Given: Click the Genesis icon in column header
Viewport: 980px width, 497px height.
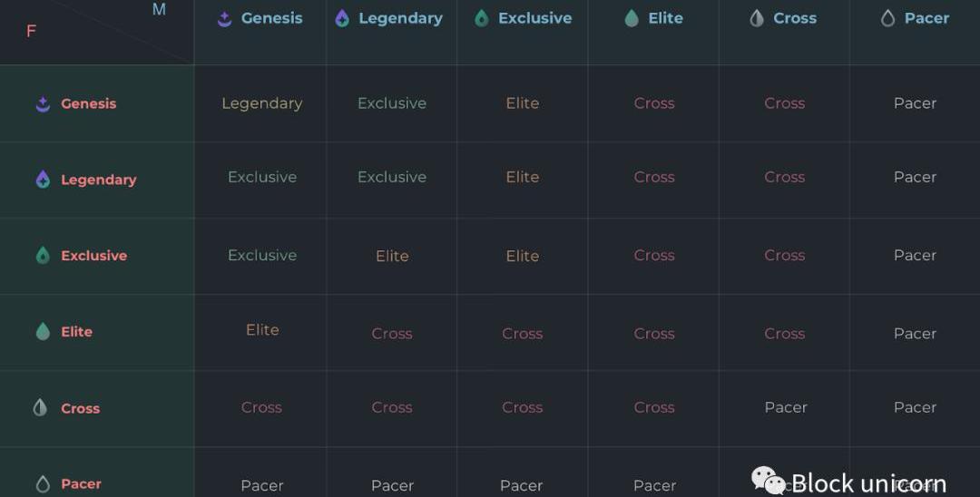Looking at the screenshot, I should [x=224, y=19].
